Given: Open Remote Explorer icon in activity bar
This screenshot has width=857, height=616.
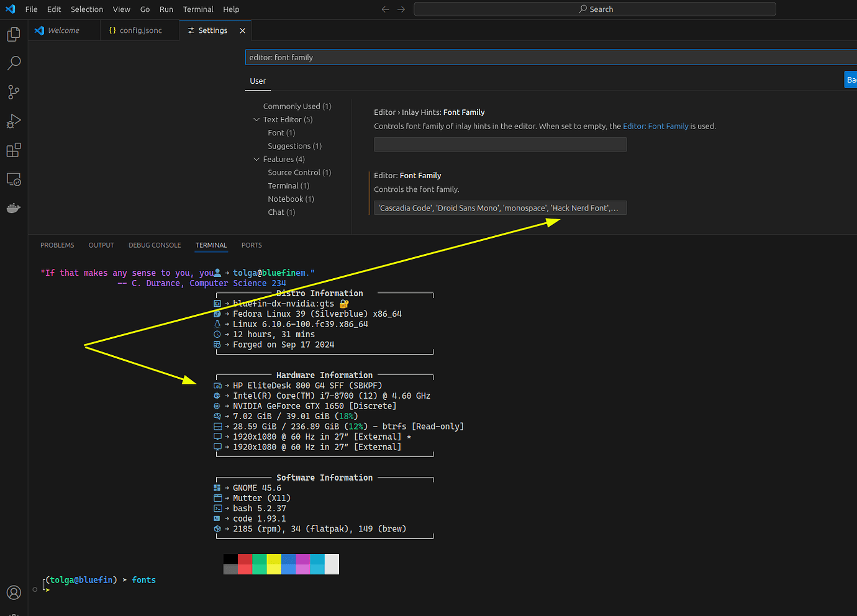Looking at the screenshot, I should point(14,179).
